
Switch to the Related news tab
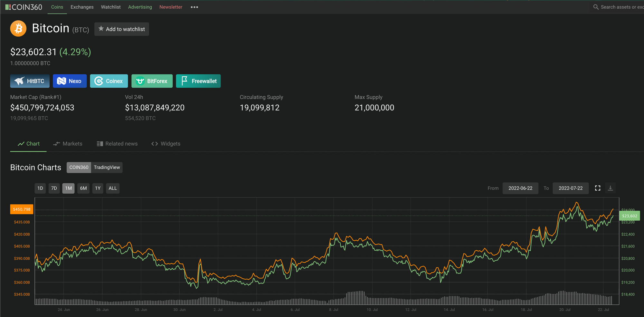pos(117,144)
